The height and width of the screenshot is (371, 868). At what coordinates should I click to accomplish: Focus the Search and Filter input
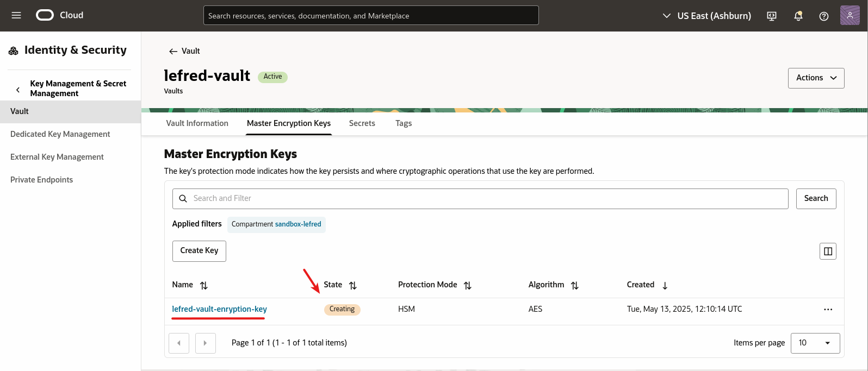tap(480, 198)
